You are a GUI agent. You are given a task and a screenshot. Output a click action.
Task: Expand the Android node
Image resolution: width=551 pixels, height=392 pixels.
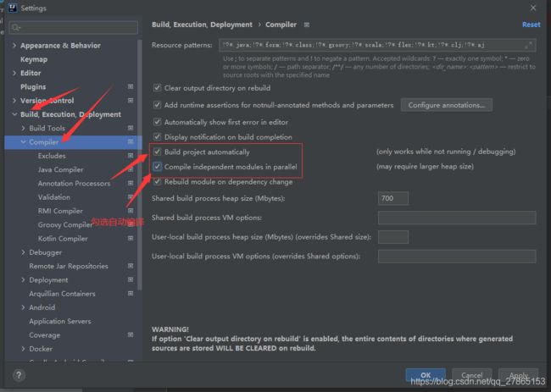(x=23, y=307)
